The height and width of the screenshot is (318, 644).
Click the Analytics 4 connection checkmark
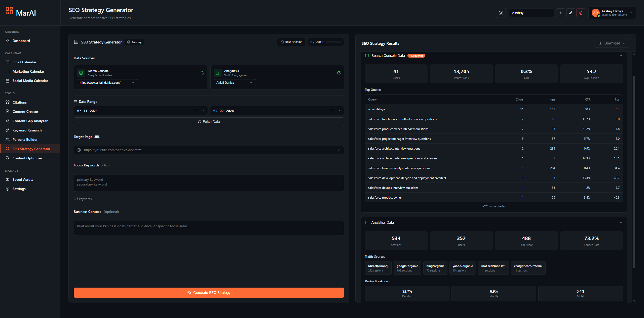click(x=339, y=73)
